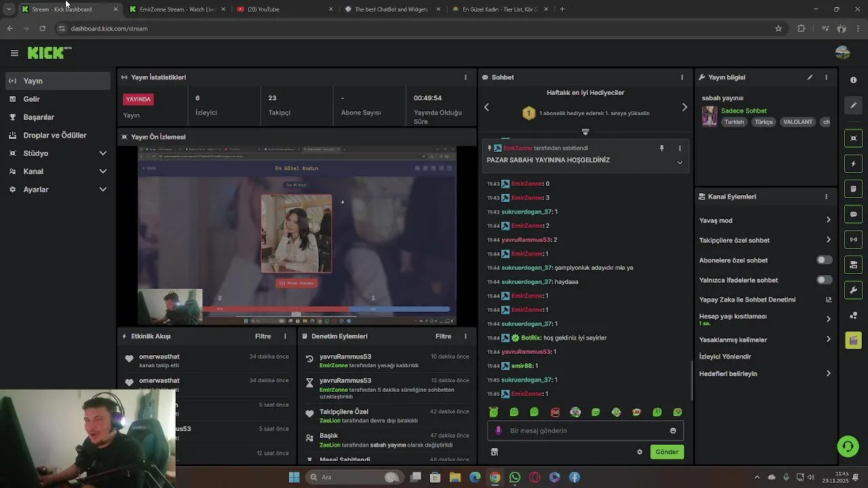Click the broadcast signal icon in right sidebar

pyautogui.click(x=853, y=239)
